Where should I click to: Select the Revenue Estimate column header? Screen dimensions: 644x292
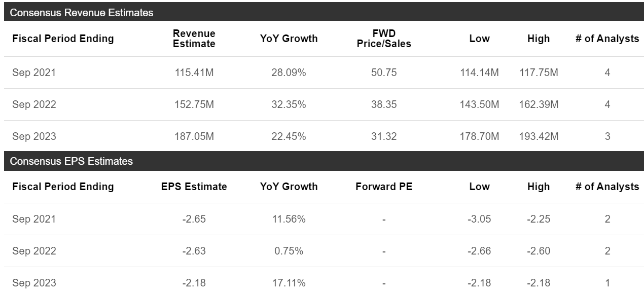(194, 39)
